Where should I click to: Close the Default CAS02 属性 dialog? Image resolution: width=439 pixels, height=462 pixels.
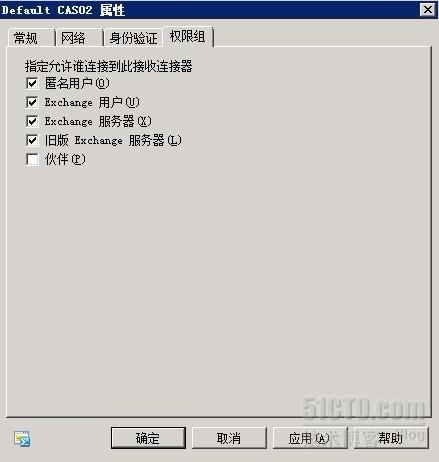pyautogui.click(x=428, y=10)
